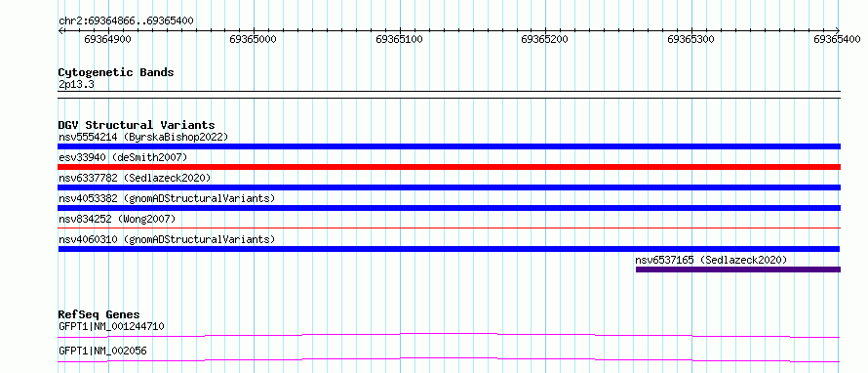This screenshot has height=373, width=868.
Task: Click the chr2:69364866..69365400 region label
Action: coord(126,21)
